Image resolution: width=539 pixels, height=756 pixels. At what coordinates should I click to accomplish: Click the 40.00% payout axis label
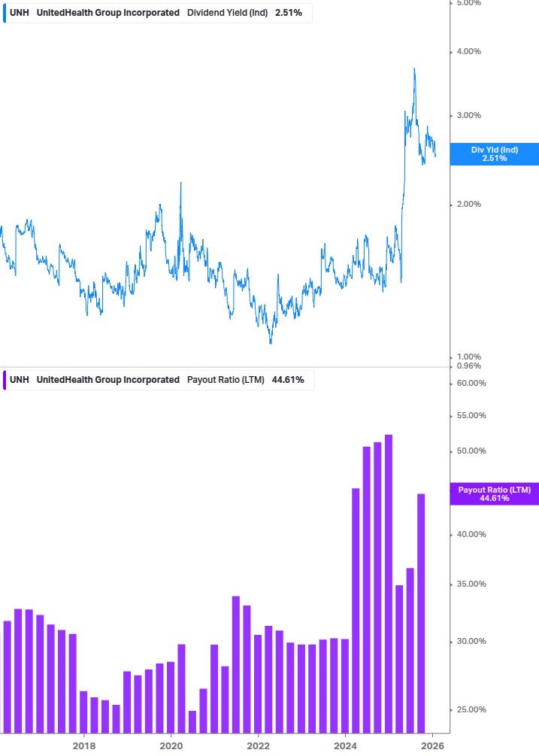(471, 535)
